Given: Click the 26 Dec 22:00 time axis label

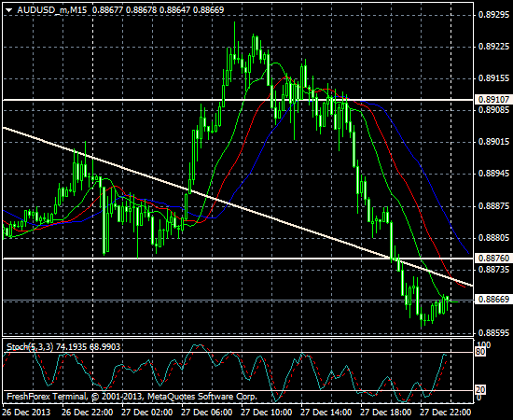Looking at the screenshot, I should (88, 412).
